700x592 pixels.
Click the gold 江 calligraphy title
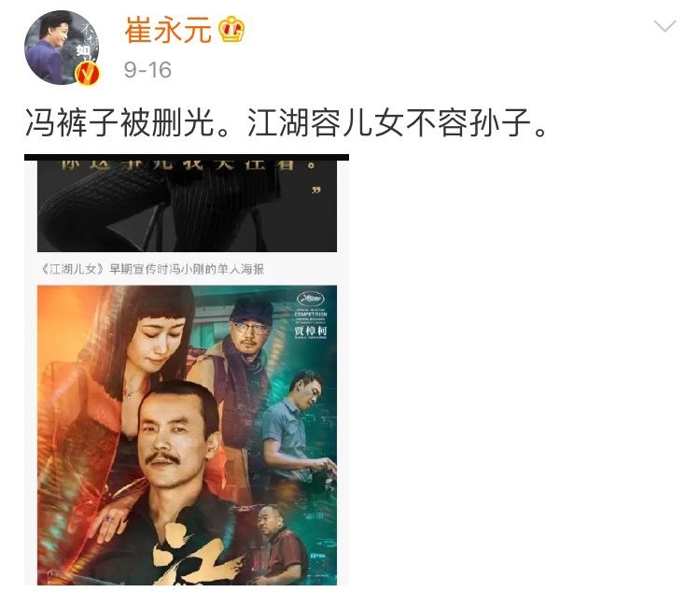coord(196,557)
